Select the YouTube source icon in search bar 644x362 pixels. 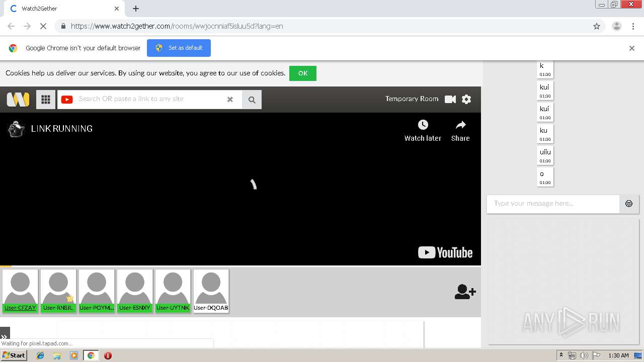click(x=67, y=100)
